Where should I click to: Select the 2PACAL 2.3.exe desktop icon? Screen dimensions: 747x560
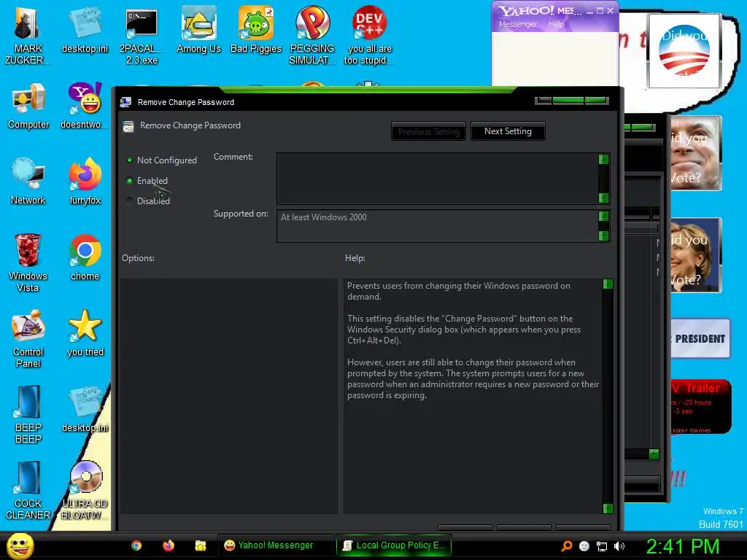click(x=141, y=34)
